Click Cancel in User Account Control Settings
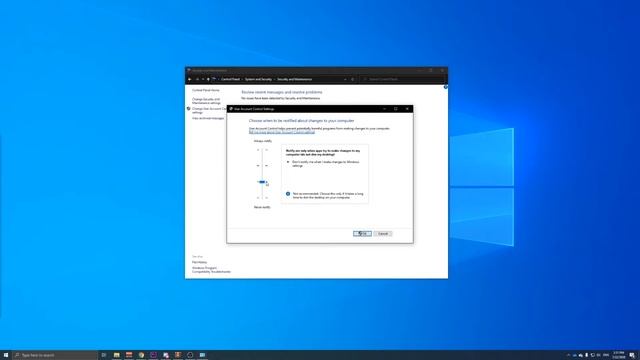 pyautogui.click(x=382, y=233)
